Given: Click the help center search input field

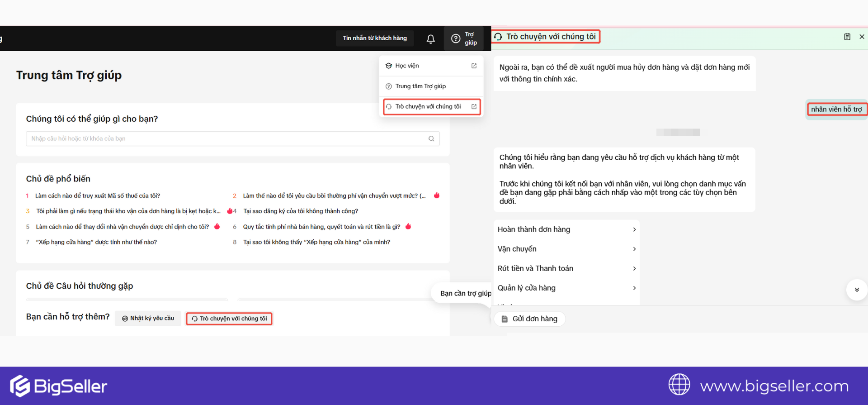Looking at the screenshot, I should (226, 139).
